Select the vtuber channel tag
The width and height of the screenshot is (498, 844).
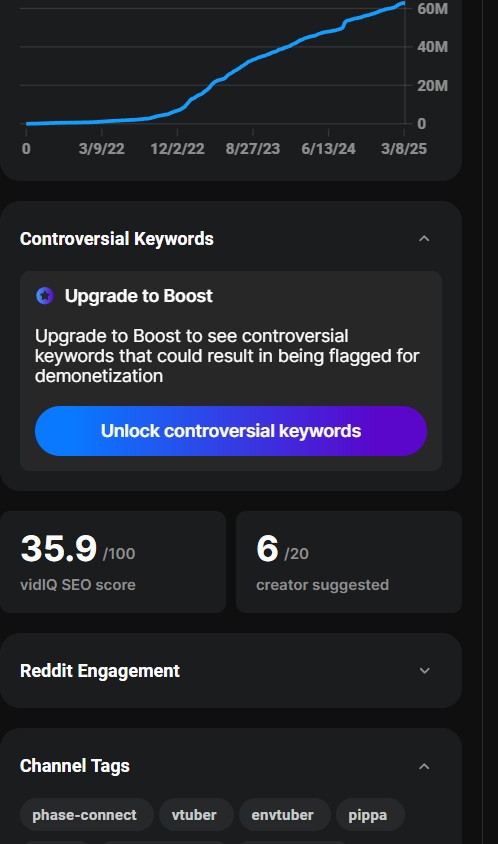(x=194, y=815)
